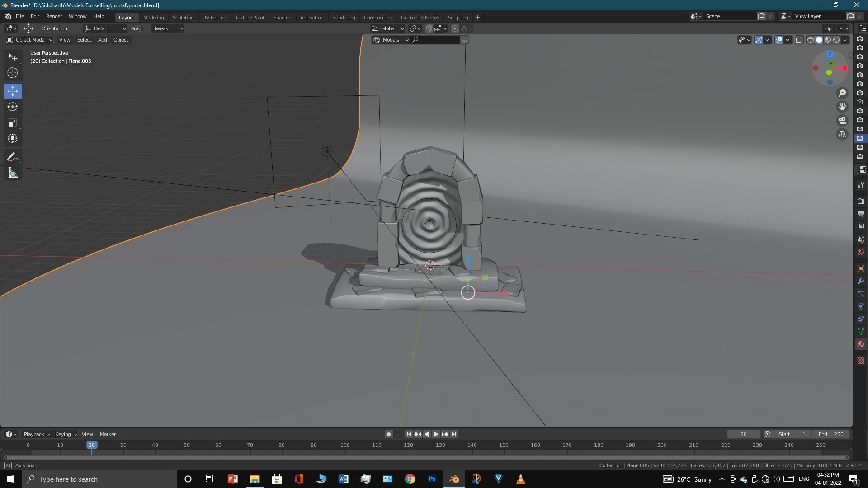868x488 pixels.
Task: Select the Scale tool
Action: pos(13,123)
